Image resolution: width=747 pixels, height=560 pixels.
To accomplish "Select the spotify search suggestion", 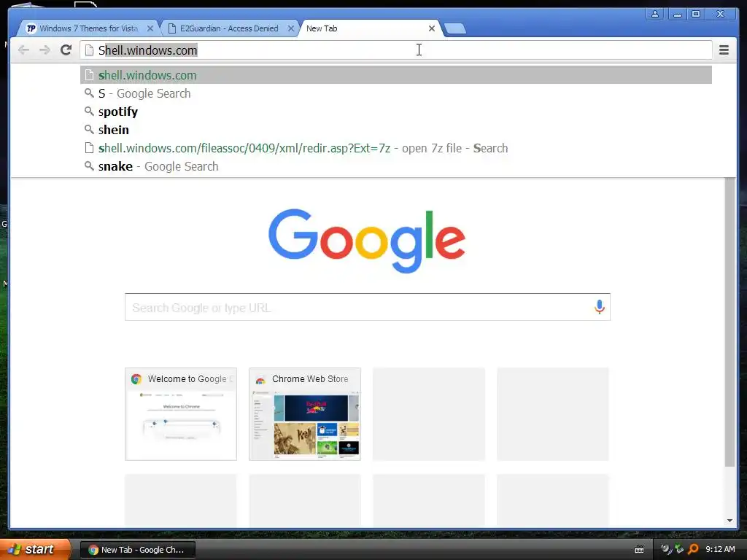I will [396, 112].
